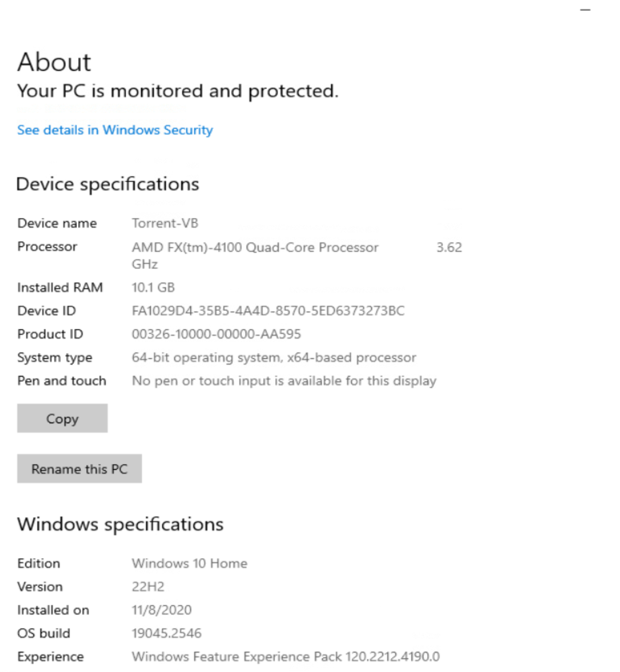620x672 pixels.
Task: Click the Installed RAM label
Action: [x=60, y=288]
